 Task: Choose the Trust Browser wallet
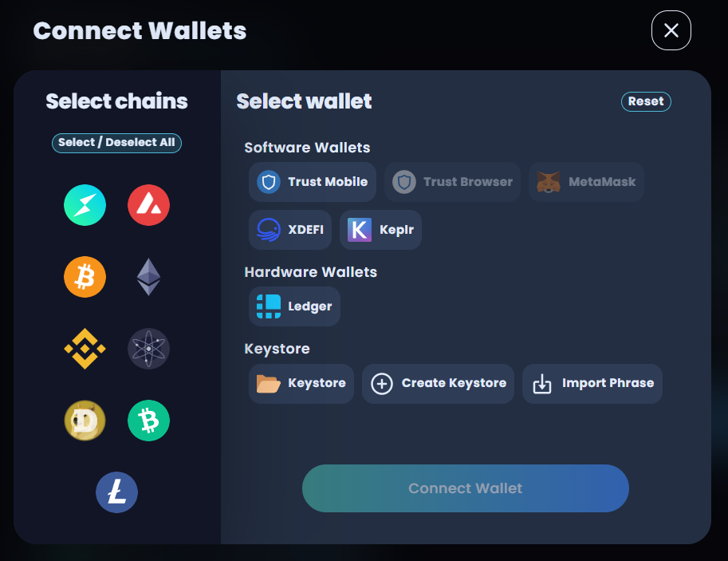[x=453, y=182]
